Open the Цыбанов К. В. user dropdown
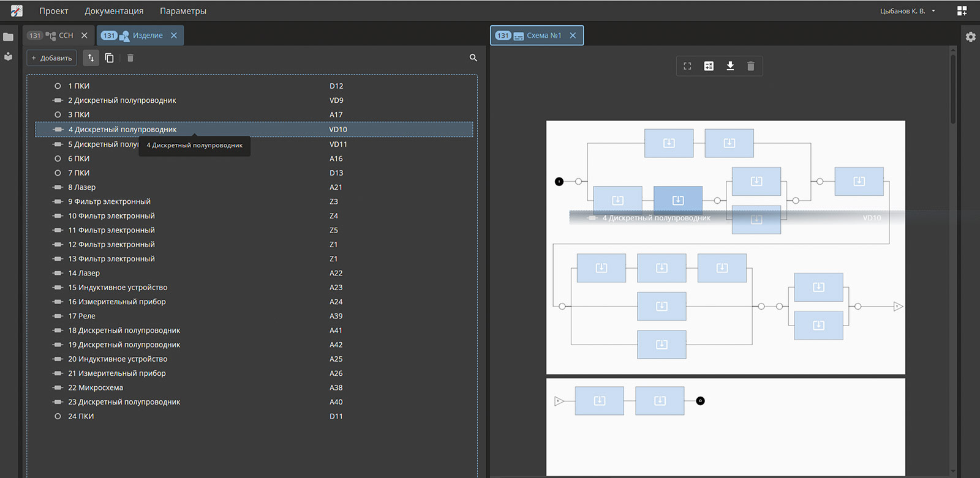The width and height of the screenshot is (980, 478). (x=907, y=11)
